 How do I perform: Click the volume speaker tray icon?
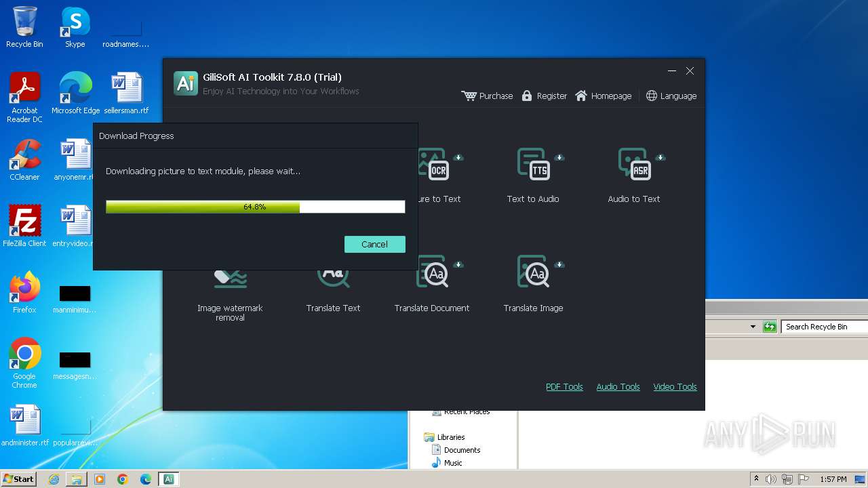tap(771, 479)
